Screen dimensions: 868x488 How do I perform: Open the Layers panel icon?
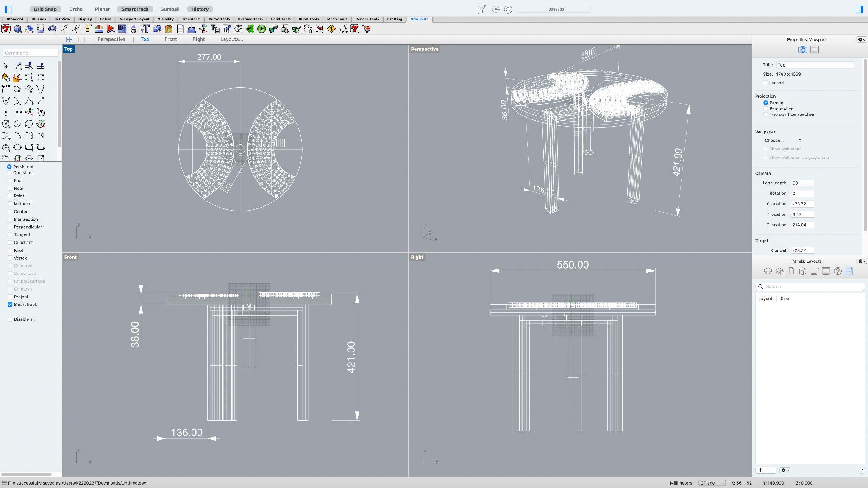pos(768,271)
